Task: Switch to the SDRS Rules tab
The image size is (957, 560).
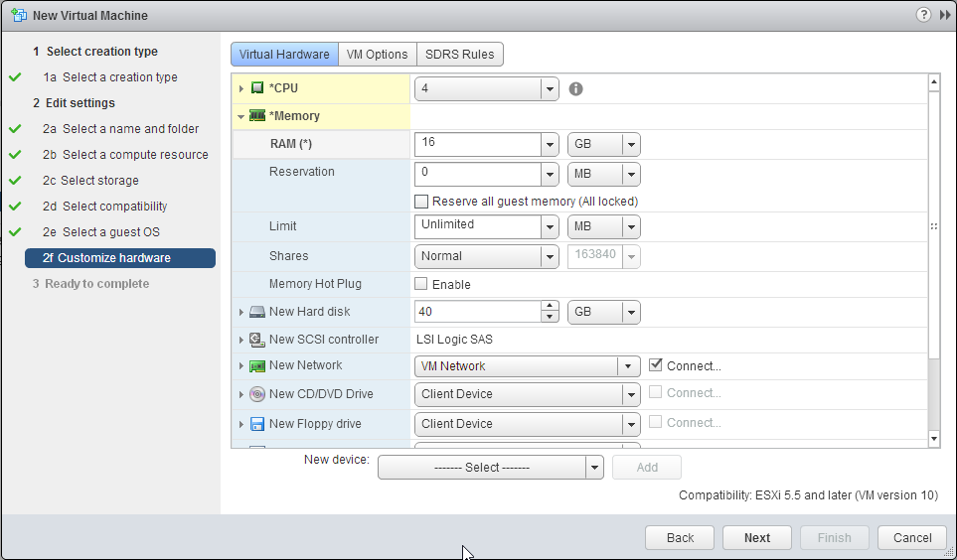Action: (459, 55)
